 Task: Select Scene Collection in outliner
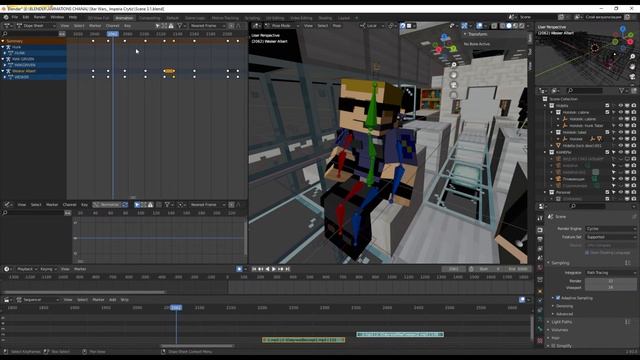point(563,99)
